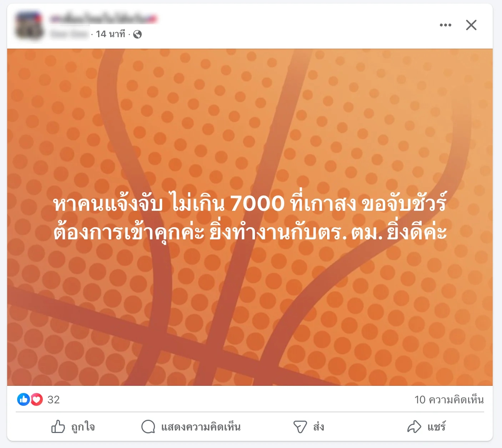Image resolution: width=502 pixels, height=448 pixels.
Task: Click the 14 นาที timestamp
Action: (x=111, y=34)
